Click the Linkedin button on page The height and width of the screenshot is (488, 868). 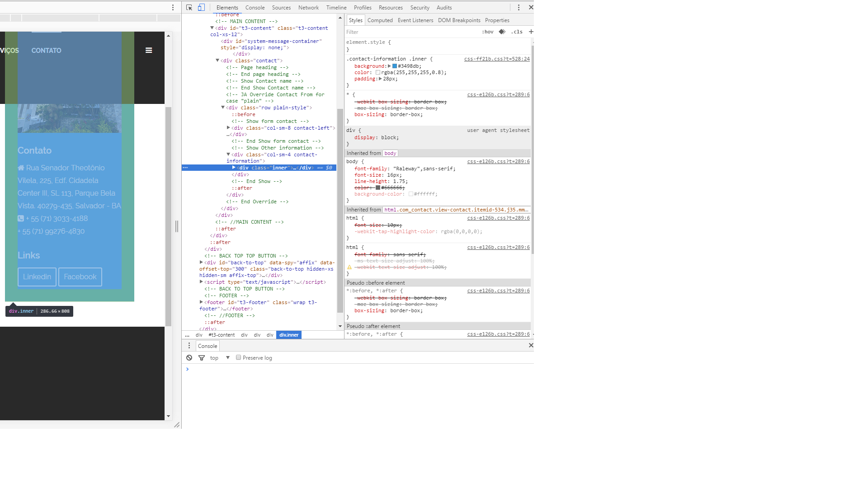click(x=37, y=277)
